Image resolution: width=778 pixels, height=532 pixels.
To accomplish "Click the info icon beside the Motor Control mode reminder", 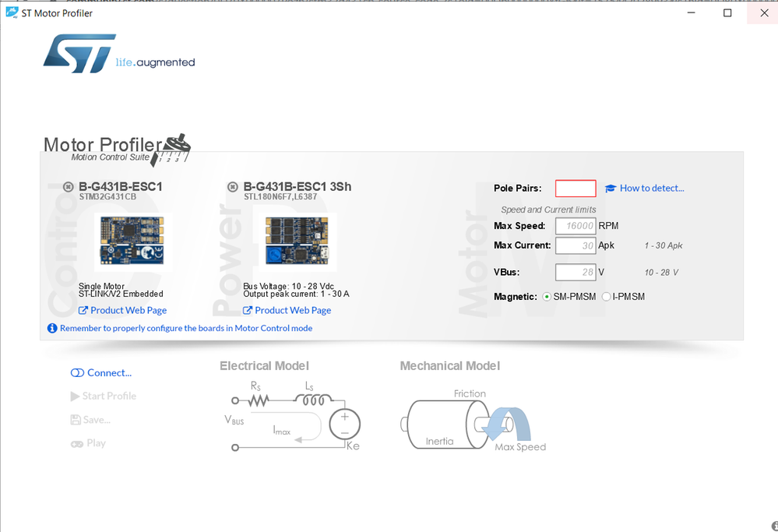I will (52, 328).
